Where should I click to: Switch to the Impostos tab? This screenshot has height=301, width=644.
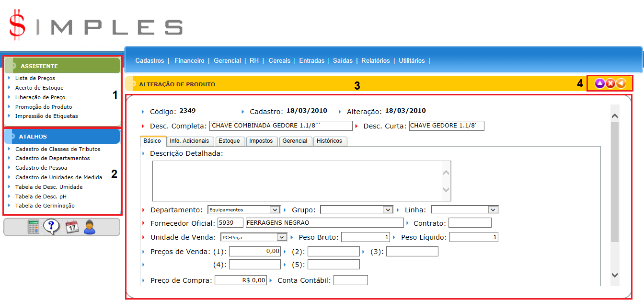[x=261, y=141]
